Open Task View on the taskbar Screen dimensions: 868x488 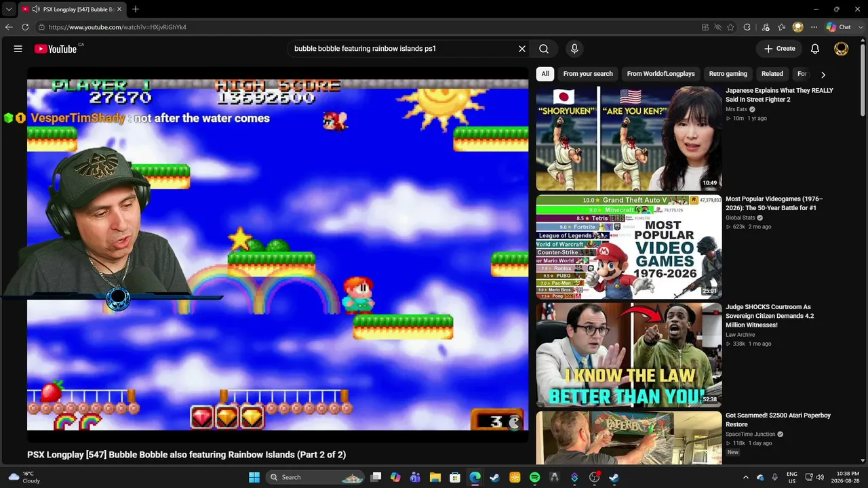pyautogui.click(x=376, y=477)
